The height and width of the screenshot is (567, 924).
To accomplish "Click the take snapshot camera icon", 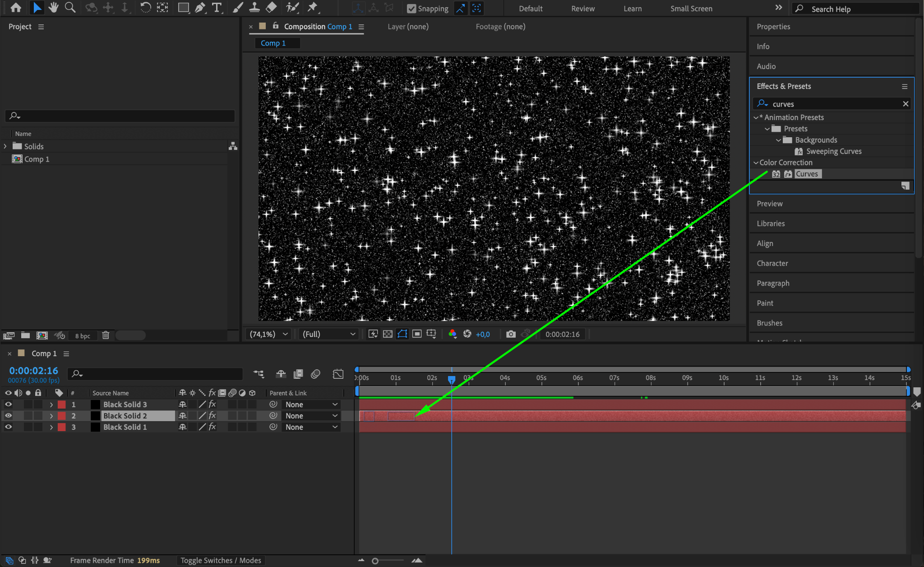I will click(x=511, y=334).
